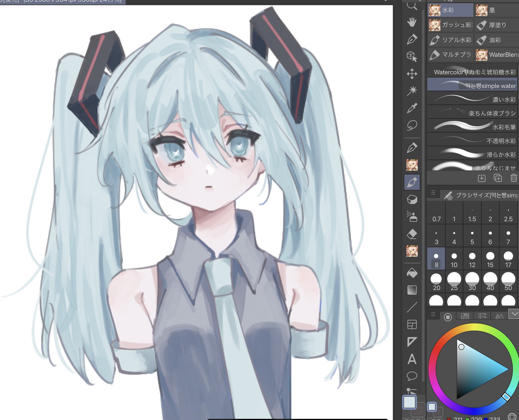This screenshot has width=519, height=420.
Task: Set brush size to 0.7
Action: (436, 213)
